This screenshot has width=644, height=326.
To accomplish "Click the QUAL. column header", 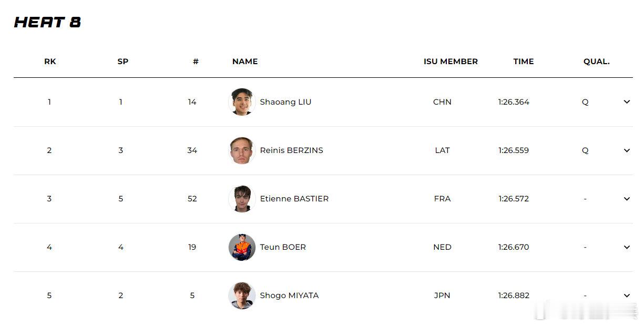I will point(596,62).
